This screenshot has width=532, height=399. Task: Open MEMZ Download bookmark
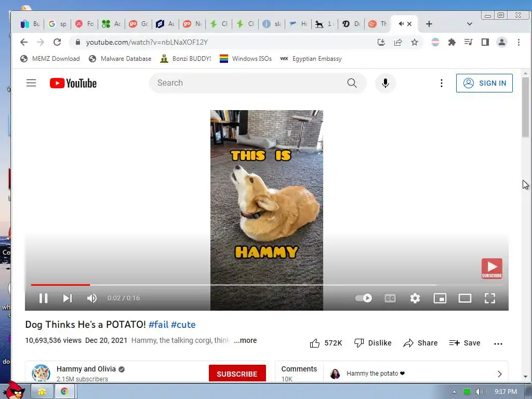(50, 59)
